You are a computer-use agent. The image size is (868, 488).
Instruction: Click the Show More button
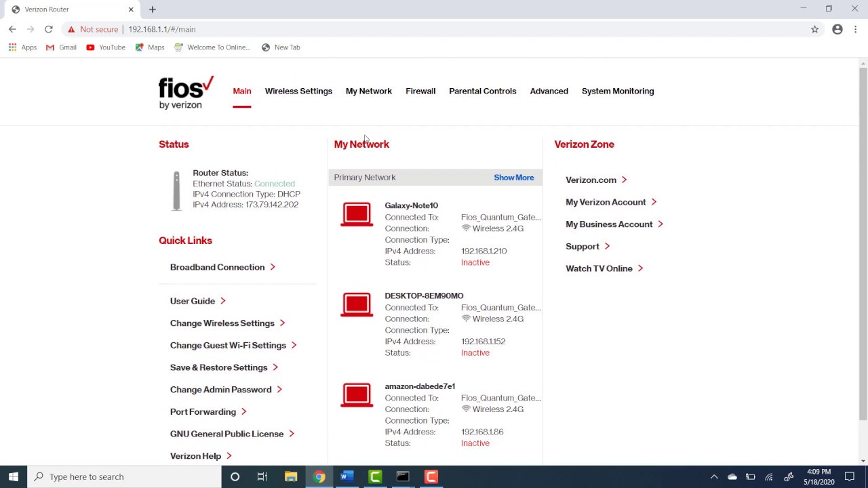(x=513, y=177)
